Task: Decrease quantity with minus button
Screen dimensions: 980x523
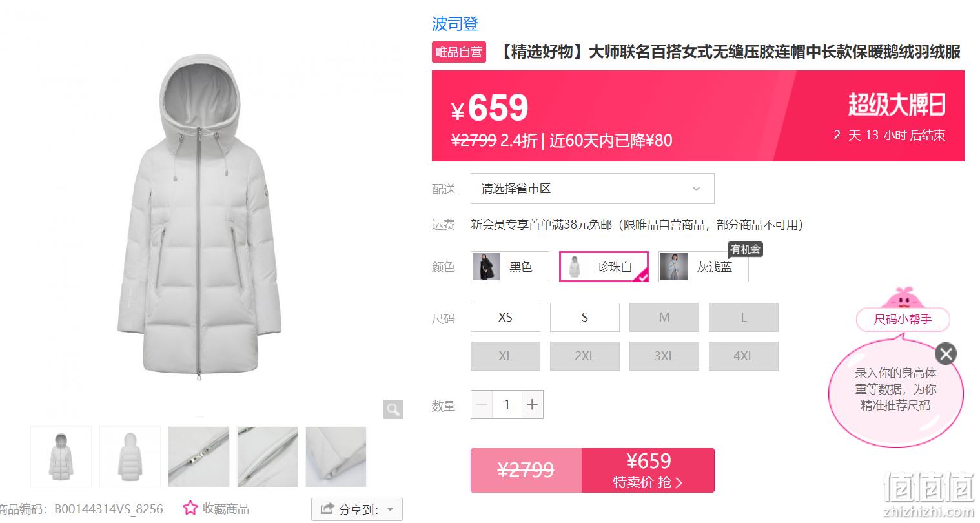Action: 482,404
